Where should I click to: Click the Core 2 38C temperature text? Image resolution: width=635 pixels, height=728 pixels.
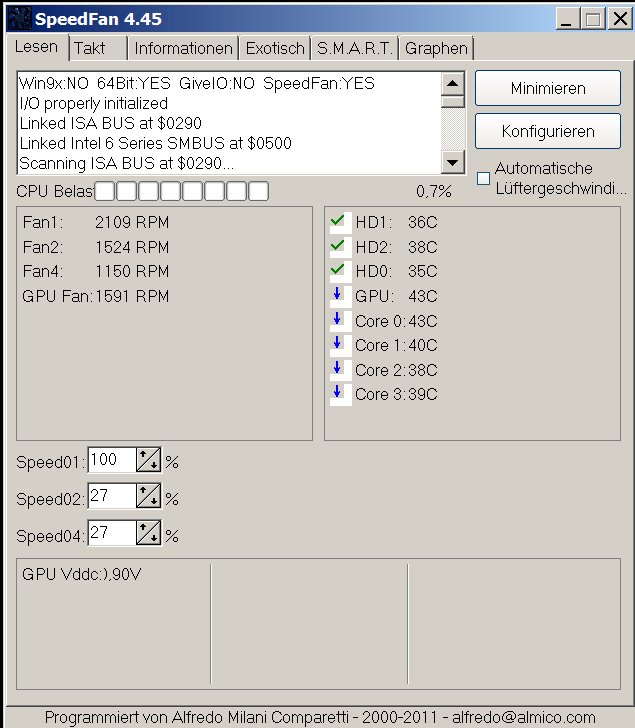point(396,370)
